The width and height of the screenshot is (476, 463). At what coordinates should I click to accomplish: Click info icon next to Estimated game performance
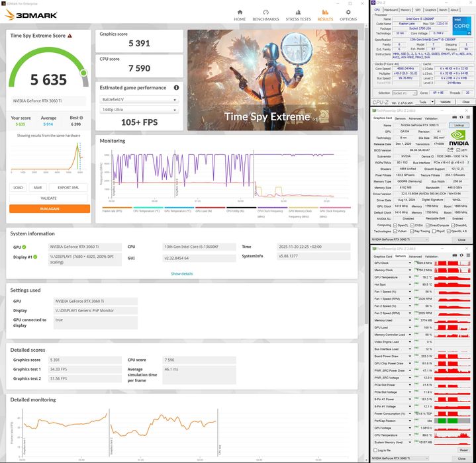tap(176, 87)
